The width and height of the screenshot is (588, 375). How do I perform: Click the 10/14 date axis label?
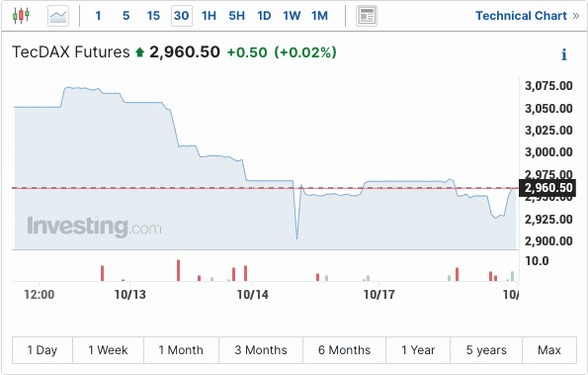(x=253, y=294)
